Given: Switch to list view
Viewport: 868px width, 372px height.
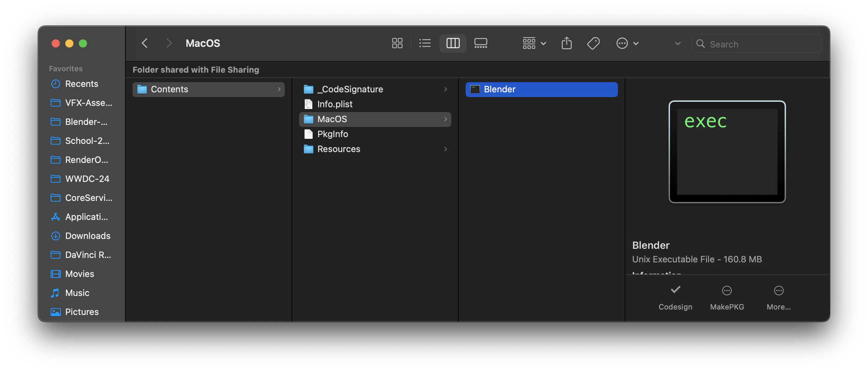Looking at the screenshot, I should coord(425,43).
